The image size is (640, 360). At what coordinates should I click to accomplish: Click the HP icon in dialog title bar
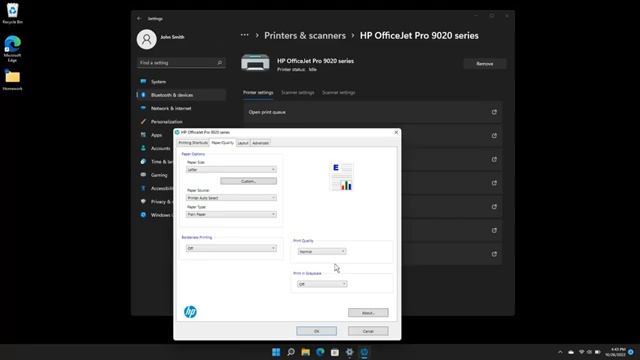point(177,132)
